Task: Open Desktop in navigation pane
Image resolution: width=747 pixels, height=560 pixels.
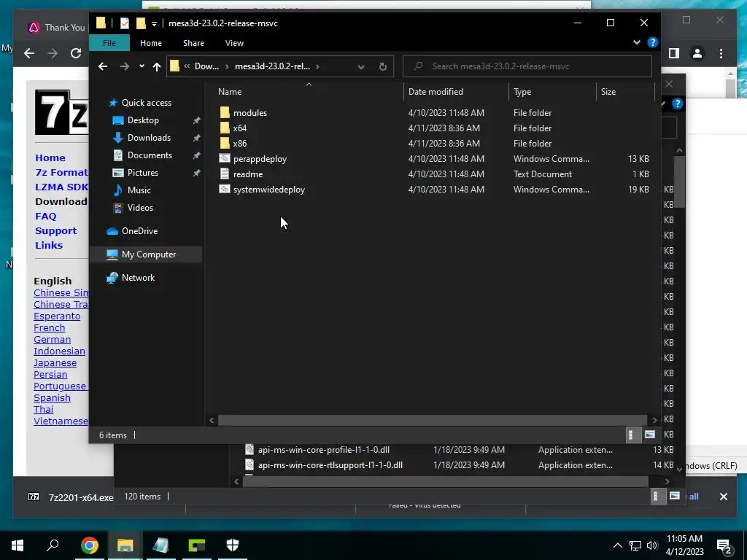Action: 143,120
